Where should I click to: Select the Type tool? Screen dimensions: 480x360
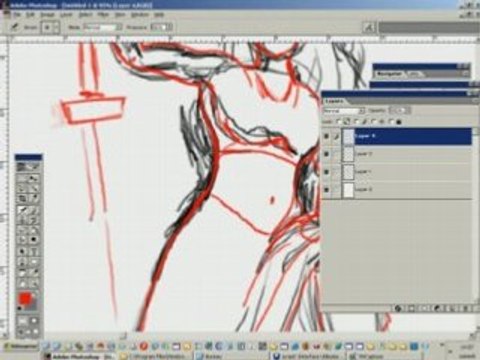click(33, 252)
